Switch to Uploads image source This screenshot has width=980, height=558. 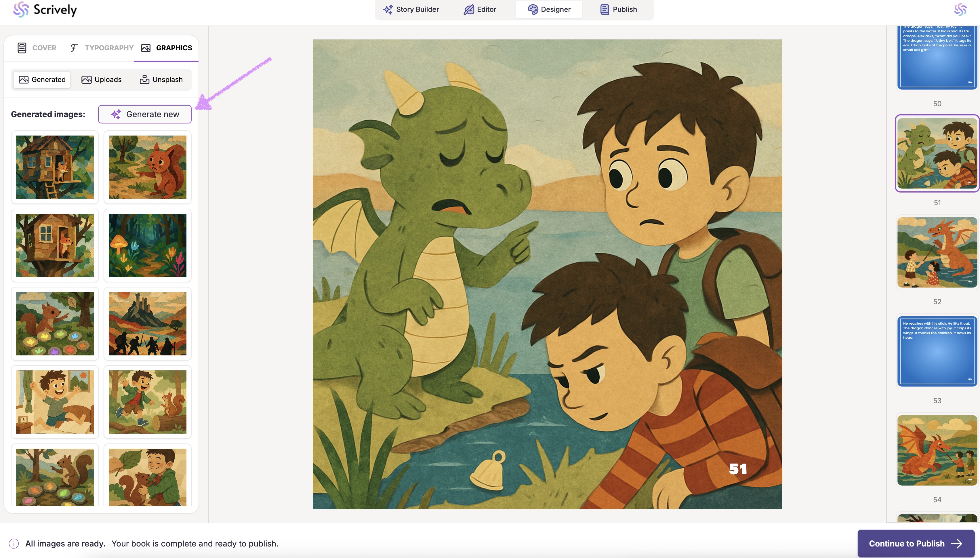tap(102, 80)
